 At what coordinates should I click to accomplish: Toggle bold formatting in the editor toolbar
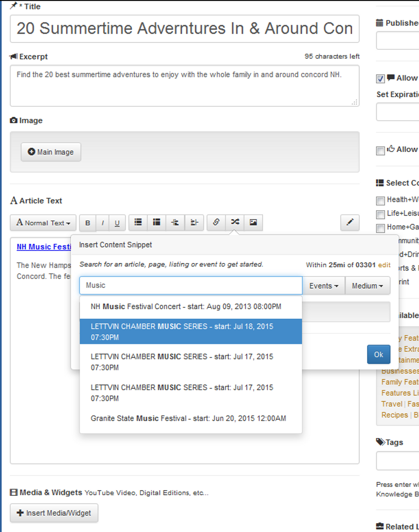pyautogui.click(x=88, y=223)
